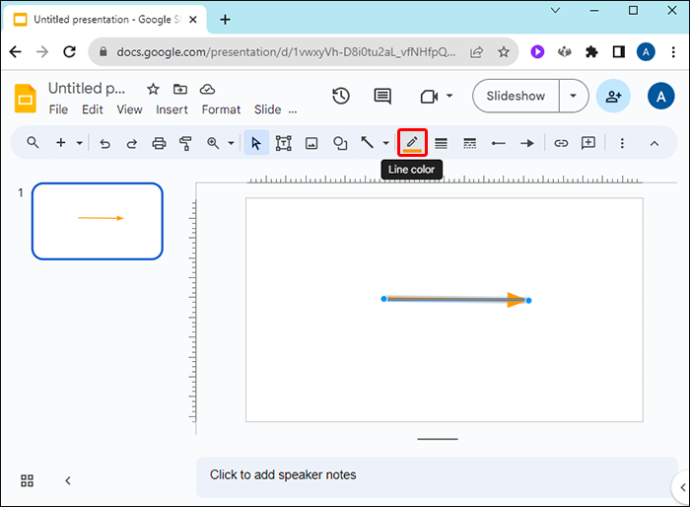The height and width of the screenshot is (507, 690).
Task: Redo the last action
Action: pyautogui.click(x=132, y=143)
